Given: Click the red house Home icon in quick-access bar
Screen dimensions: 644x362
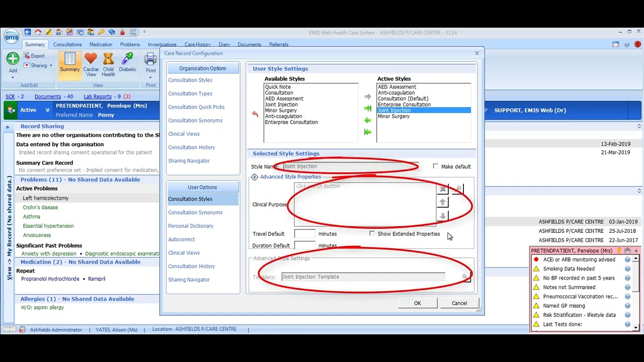Looking at the screenshot, I should click(38, 32).
